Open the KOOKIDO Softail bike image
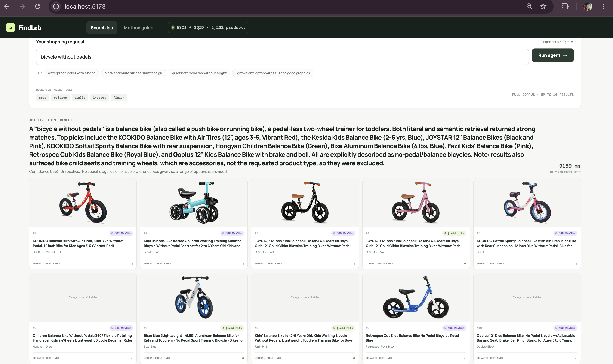613x364 pixels. [527, 203]
